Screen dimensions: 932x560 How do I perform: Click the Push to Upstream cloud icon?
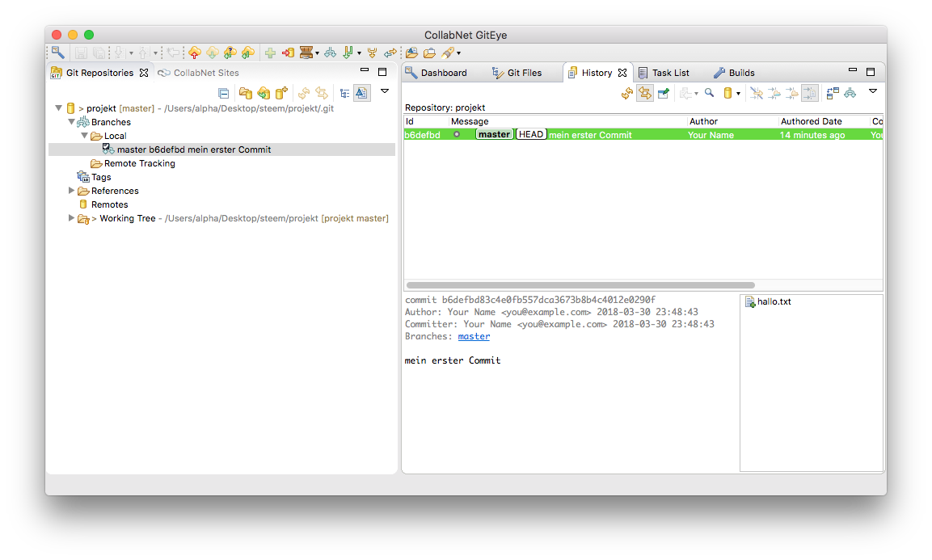pos(194,53)
